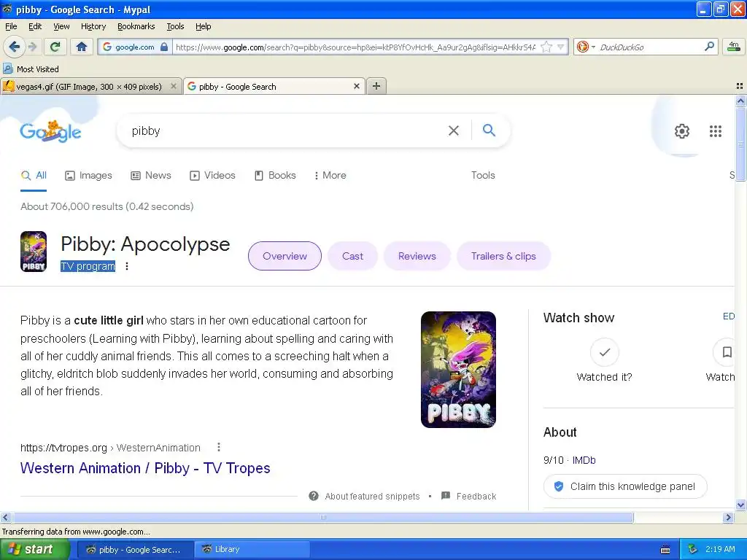Open the browser home page icon

pos(82,47)
